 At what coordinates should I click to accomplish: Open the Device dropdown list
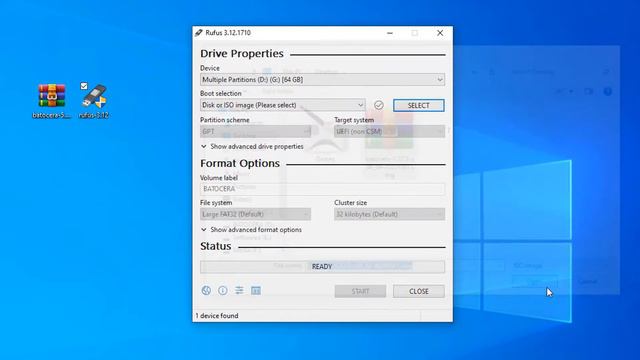(x=322, y=80)
